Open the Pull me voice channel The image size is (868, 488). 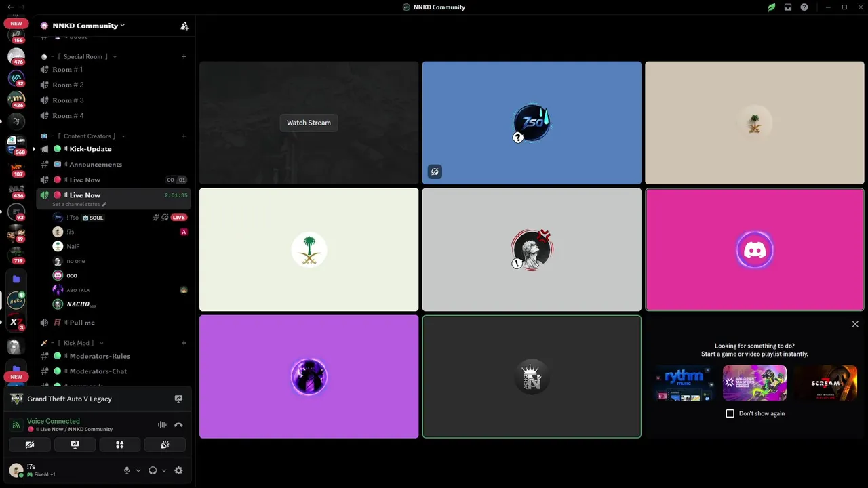click(x=113, y=323)
